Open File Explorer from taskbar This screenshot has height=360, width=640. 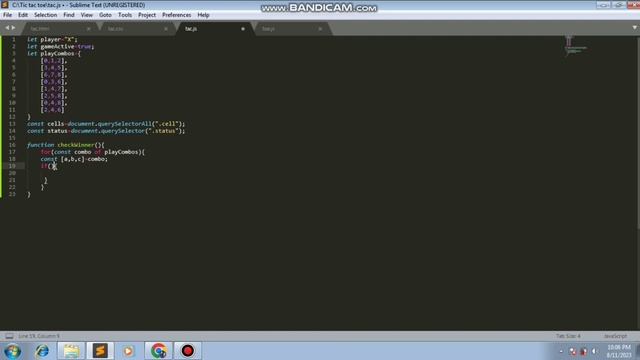71,351
